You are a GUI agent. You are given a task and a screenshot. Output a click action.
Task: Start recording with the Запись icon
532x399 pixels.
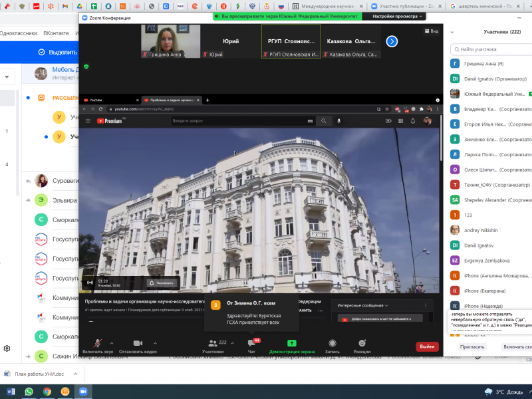pyautogui.click(x=332, y=343)
